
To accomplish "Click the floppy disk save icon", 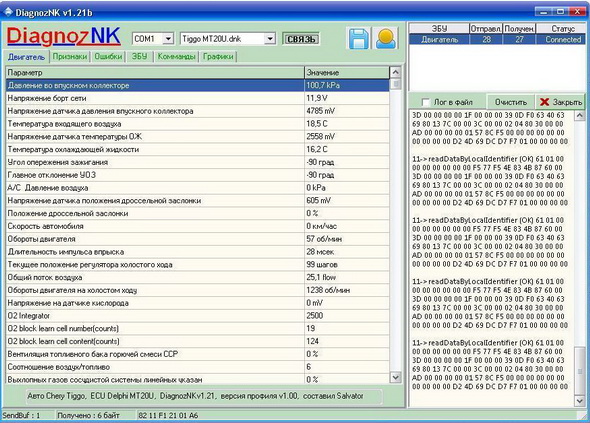I will pos(358,39).
